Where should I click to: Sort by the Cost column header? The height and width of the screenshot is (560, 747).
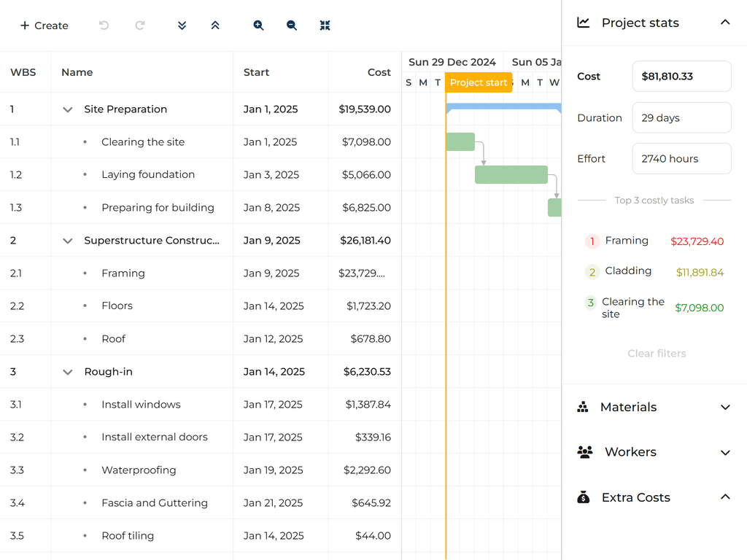379,72
